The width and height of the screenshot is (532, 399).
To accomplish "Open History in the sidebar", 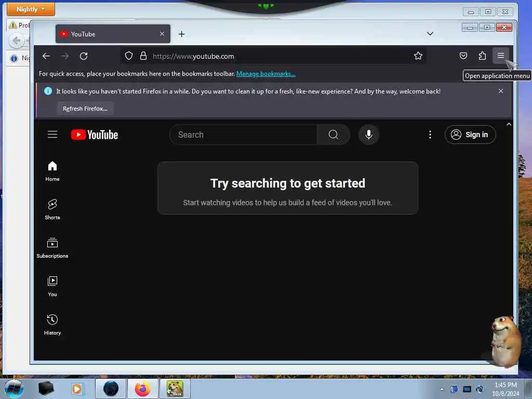I will [x=52, y=325].
